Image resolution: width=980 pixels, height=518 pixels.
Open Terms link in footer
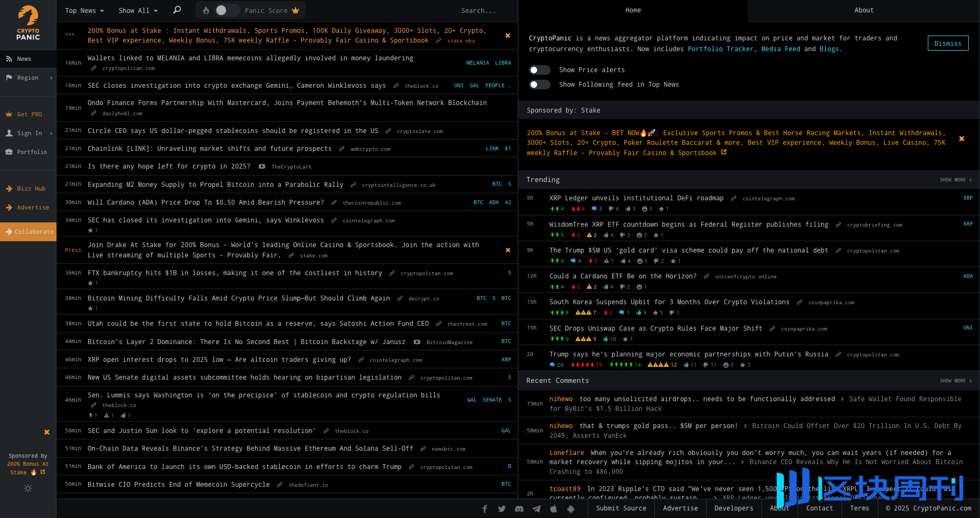[859, 508]
